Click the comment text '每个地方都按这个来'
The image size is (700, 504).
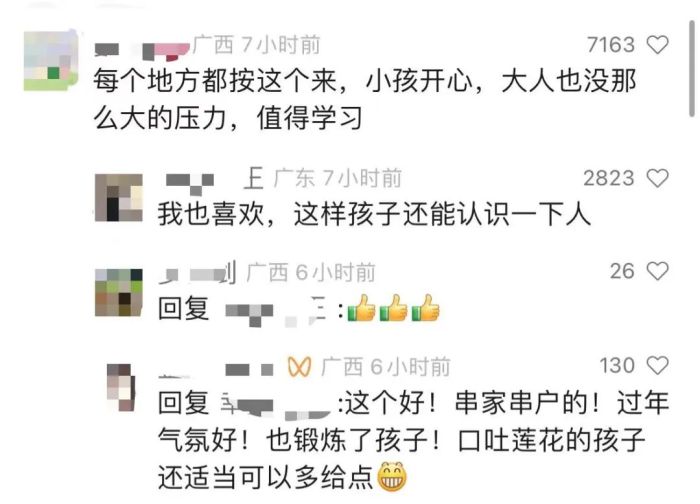click(x=215, y=81)
